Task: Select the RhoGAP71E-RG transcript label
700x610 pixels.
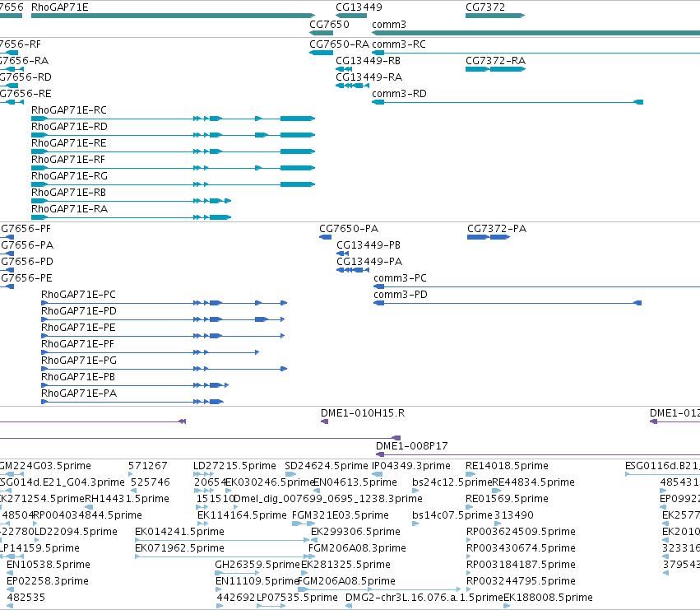Action: click(x=69, y=176)
